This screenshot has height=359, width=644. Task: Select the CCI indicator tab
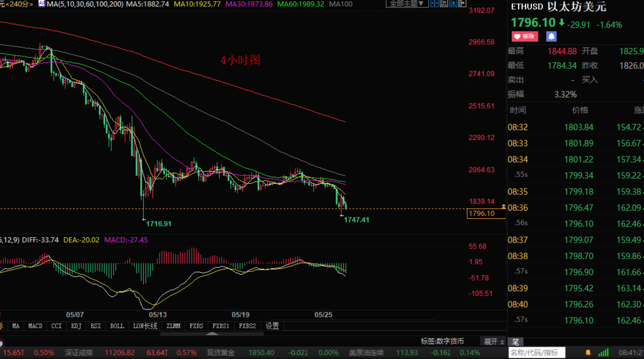(x=56, y=326)
